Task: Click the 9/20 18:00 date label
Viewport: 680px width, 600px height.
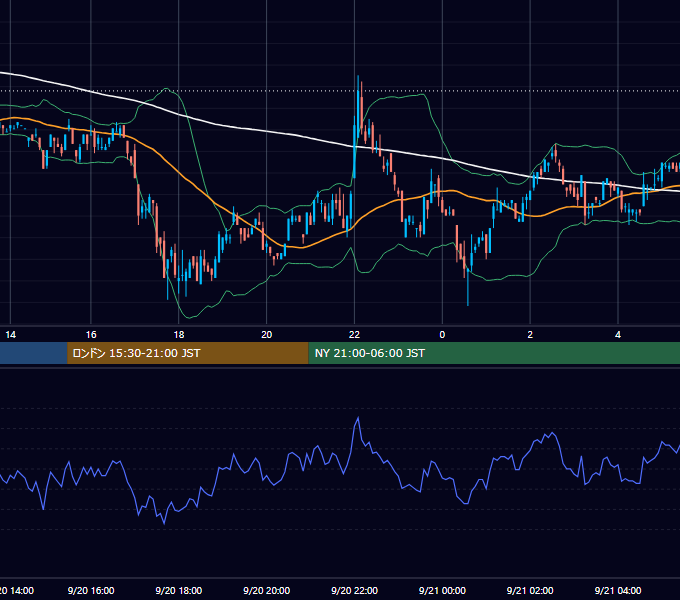Action: coord(179,590)
